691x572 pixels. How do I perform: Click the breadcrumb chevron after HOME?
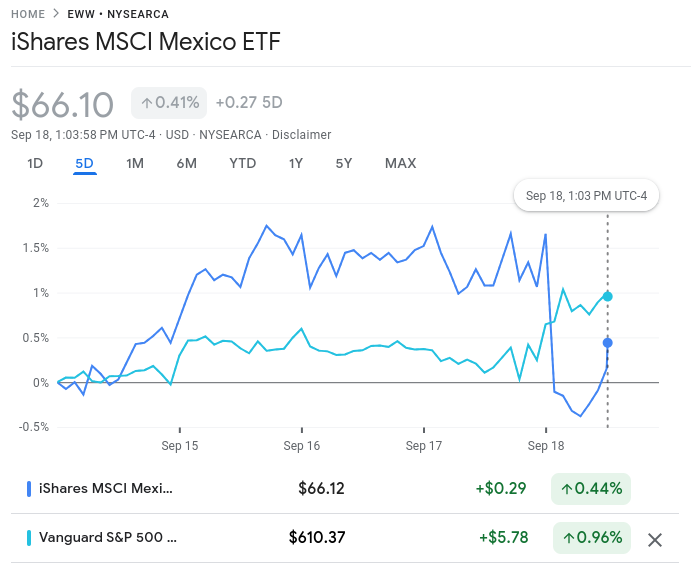56,14
